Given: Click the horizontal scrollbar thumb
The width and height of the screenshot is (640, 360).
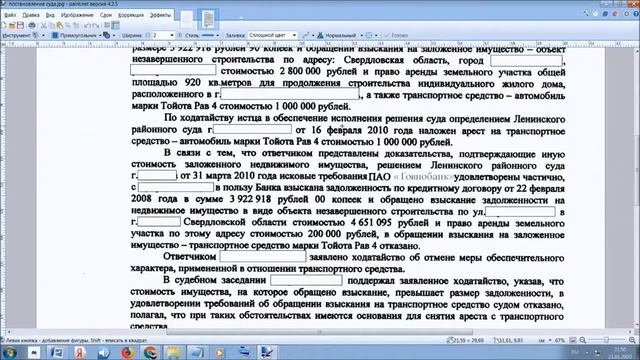Looking at the screenshot, I should coord(320,332).
